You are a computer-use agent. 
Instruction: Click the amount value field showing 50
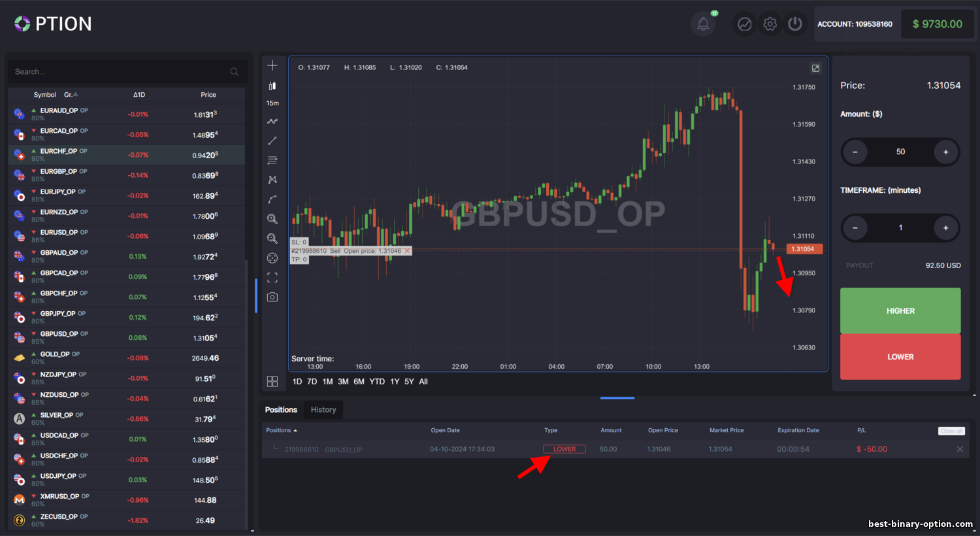point(900,152)
